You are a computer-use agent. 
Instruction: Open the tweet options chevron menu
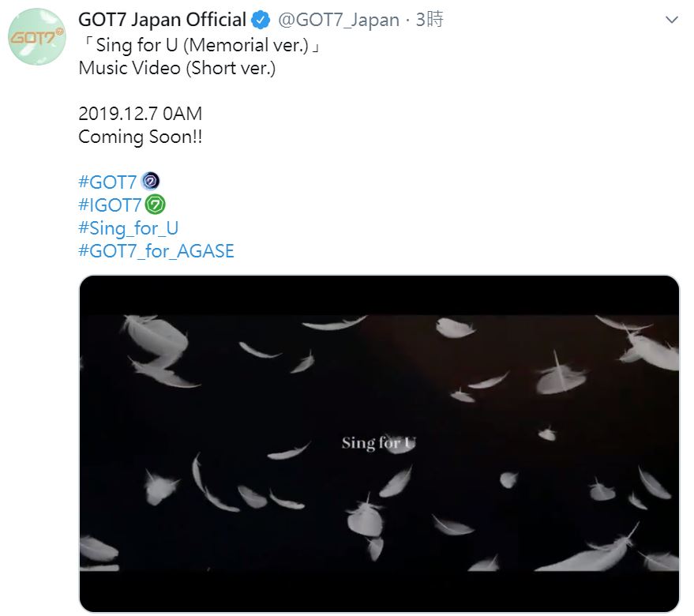point(671,21)
